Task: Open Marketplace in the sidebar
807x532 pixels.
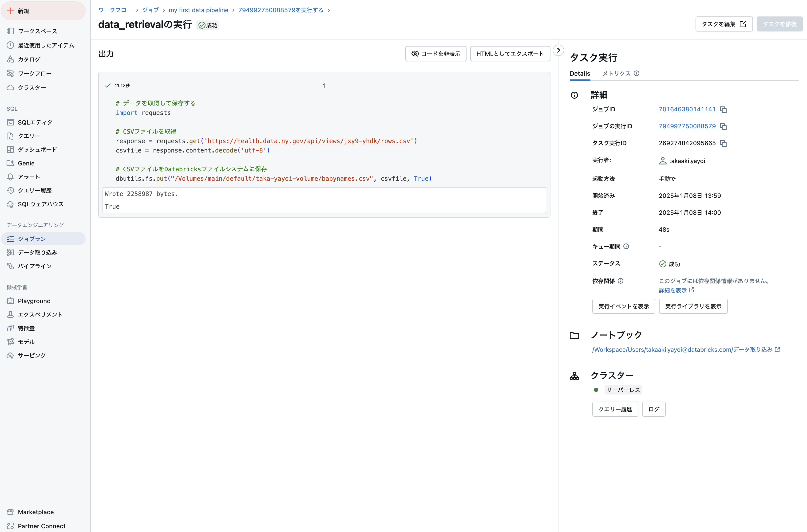Action: pos(35,512)
